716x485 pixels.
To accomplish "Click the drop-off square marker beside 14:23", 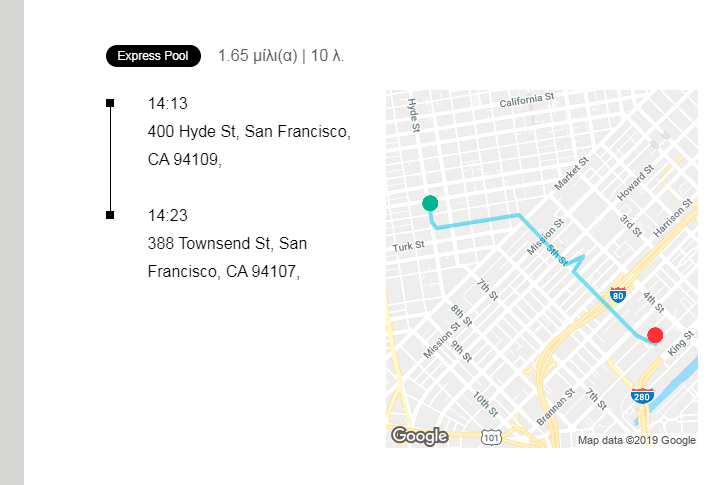I will [110, 215].
